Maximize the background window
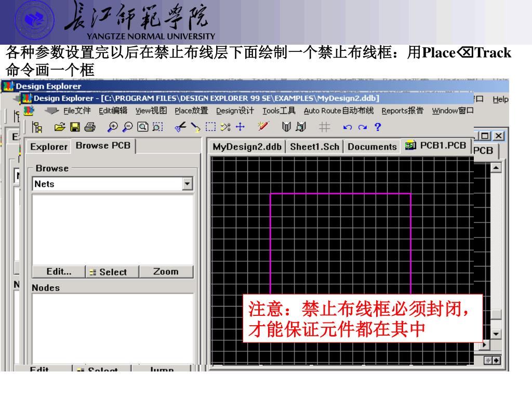Screen dimensions: 532x399 (485, 136)
